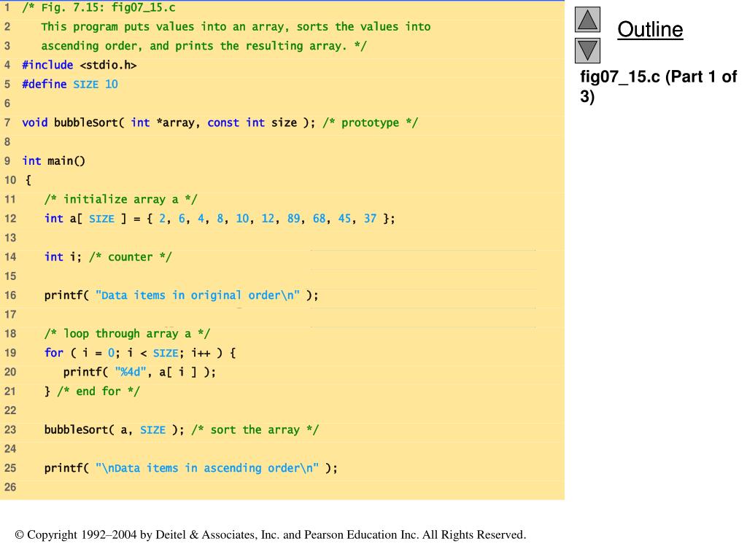Open the Outline link
This screenshot has width=747, height=560.
[x=650, y=29]
